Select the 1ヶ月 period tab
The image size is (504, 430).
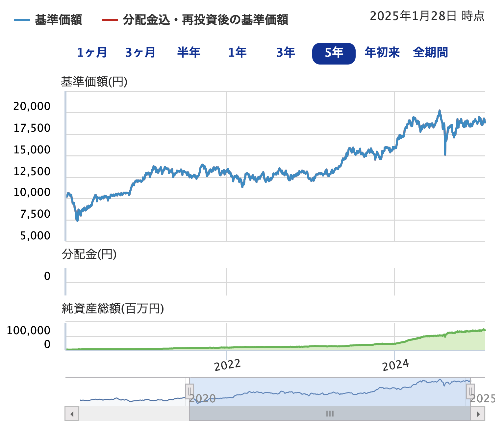click(92, 53)
